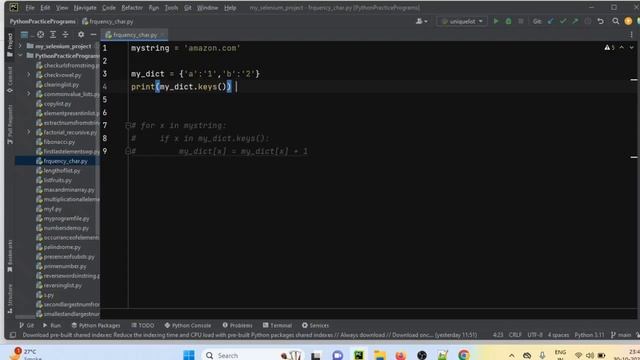Open the Window menu

coord(207,8)
